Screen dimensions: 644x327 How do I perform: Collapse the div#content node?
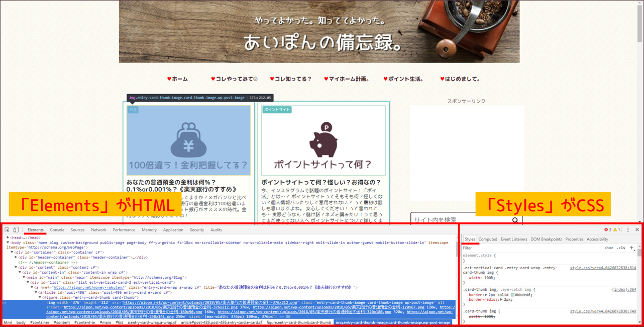(x=16, y=267)
